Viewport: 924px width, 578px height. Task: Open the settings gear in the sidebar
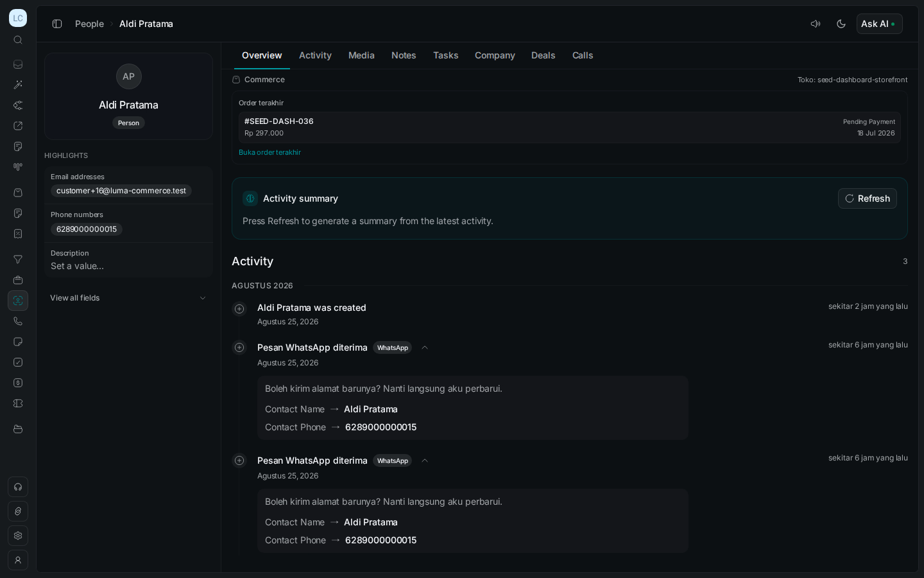click(x=18, y=536)
